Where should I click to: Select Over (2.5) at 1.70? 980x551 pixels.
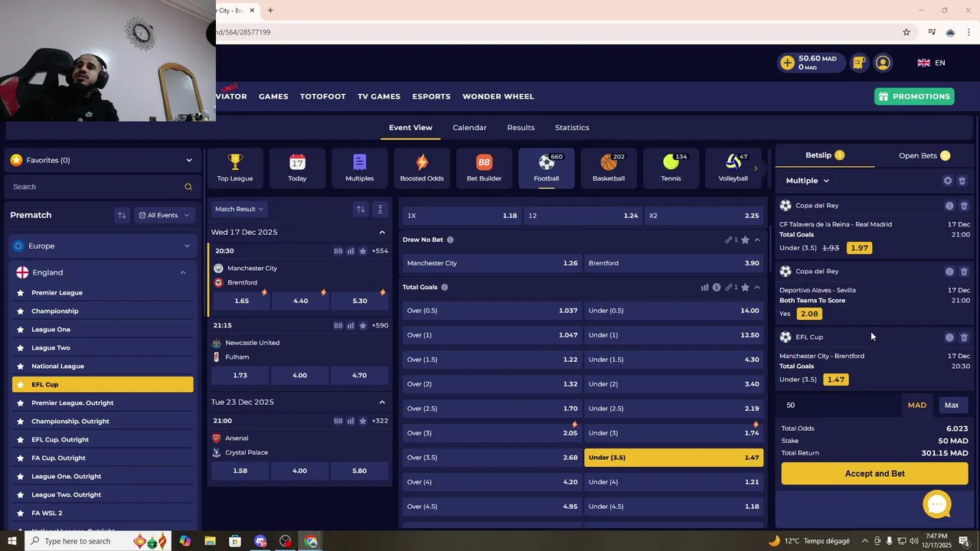pos(492,409)
